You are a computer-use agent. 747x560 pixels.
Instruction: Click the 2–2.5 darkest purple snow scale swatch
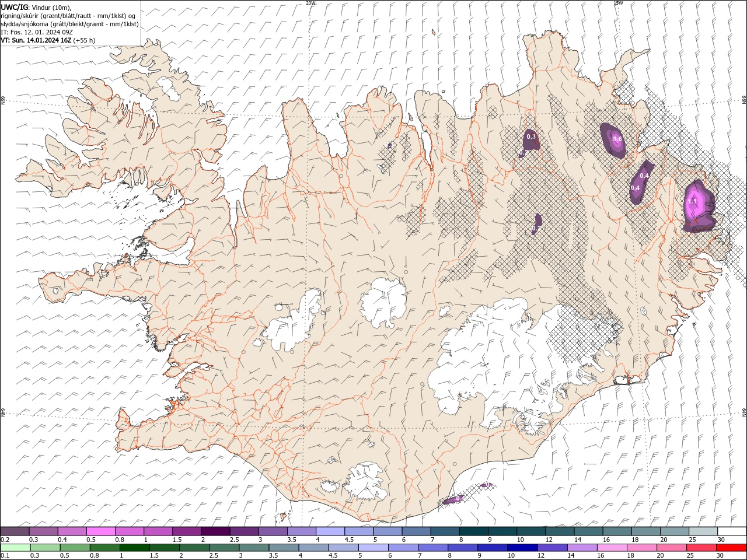215,531
